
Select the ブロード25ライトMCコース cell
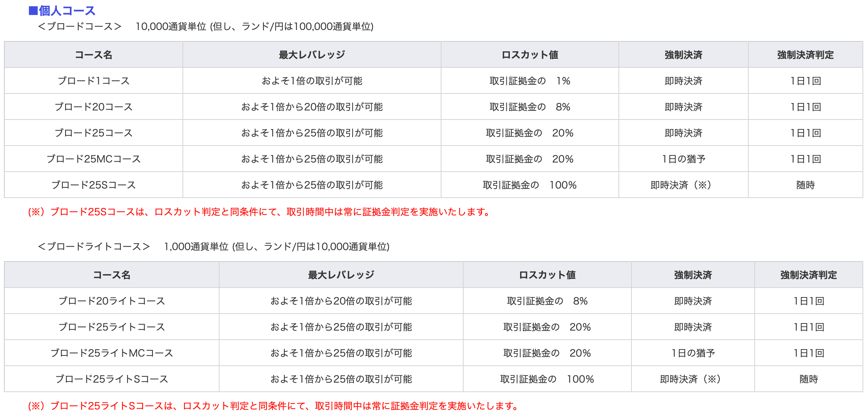(112, 353)
